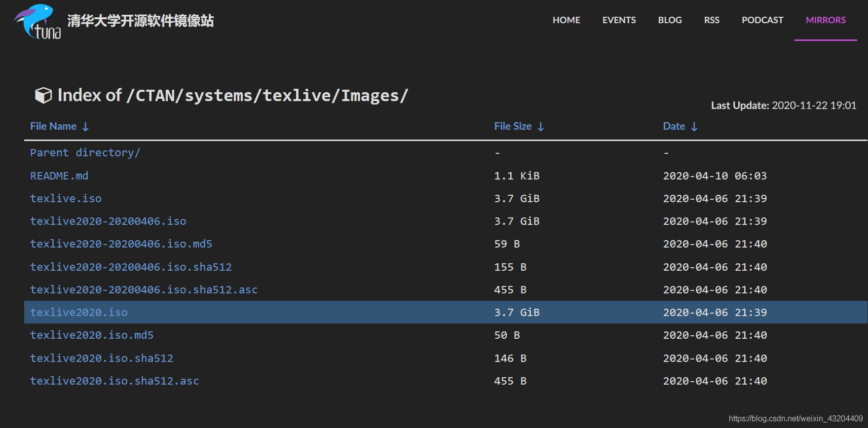Click the 59 B file size value
868x428 pixels.
coord(507,244)
